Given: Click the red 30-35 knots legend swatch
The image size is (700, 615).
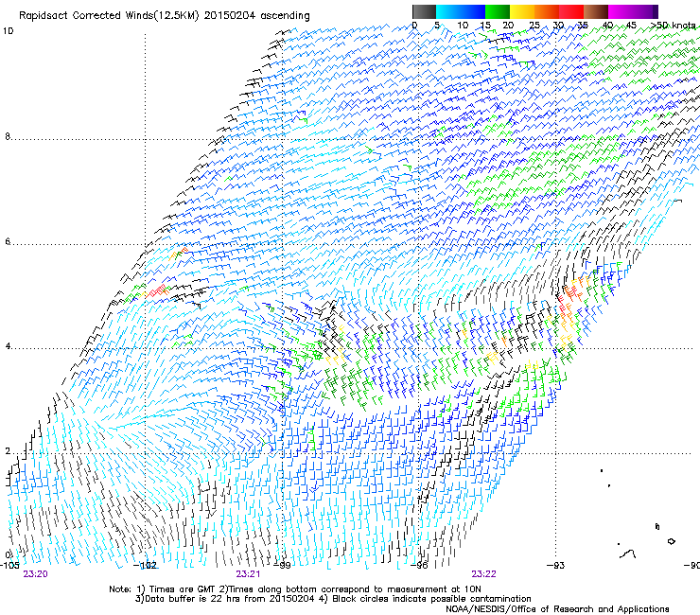Looking at the screenshot, I should [x=571, y=11].
